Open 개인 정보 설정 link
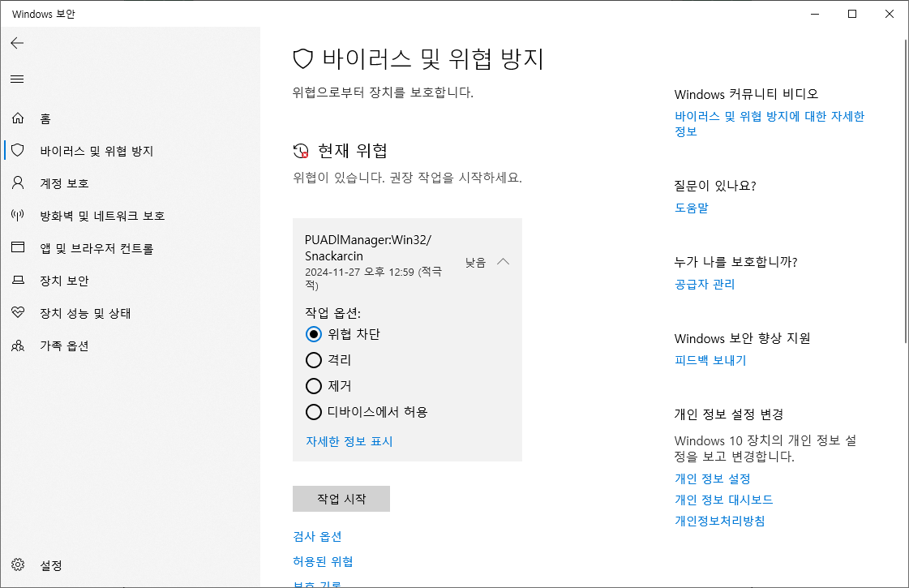 (713, 479)
